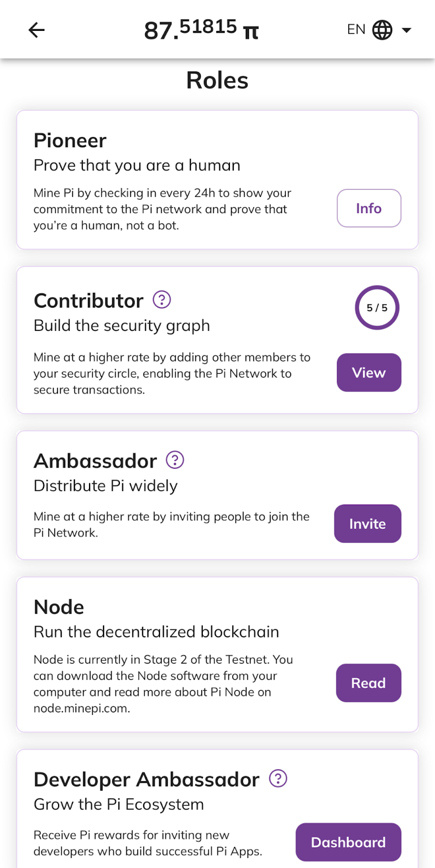Screen dimensions: 435x868
Task: Click the 5/5 security circle progress ring
Action: (x=377, y=308)
